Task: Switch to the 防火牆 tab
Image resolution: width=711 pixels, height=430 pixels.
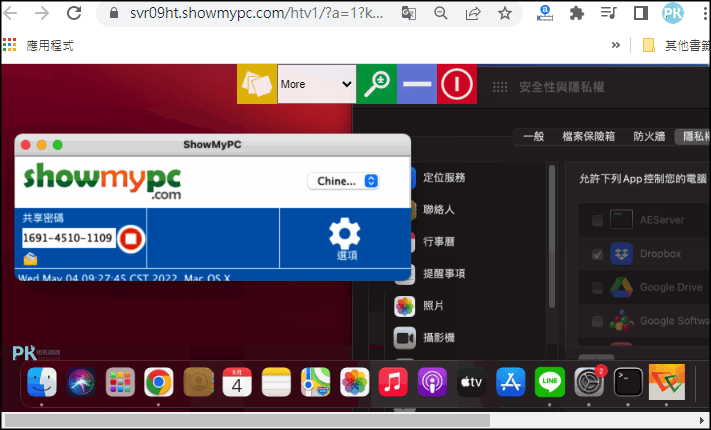Action: (649, 136)
